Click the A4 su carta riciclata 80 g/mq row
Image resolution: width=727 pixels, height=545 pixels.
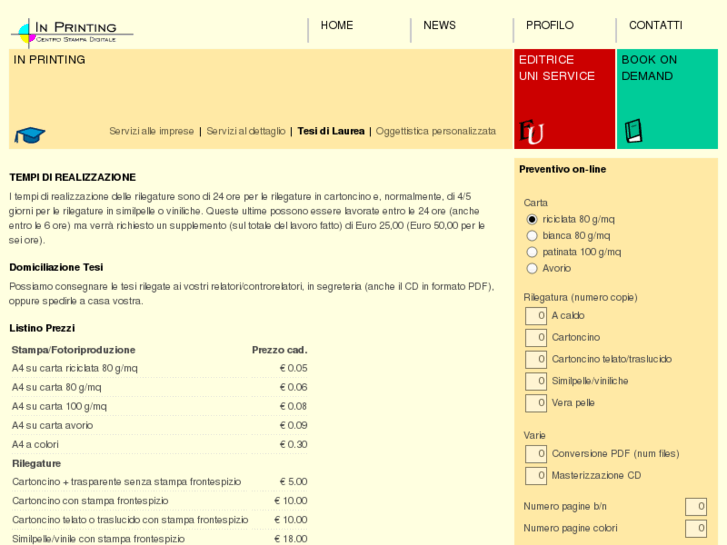coord(159,368)
